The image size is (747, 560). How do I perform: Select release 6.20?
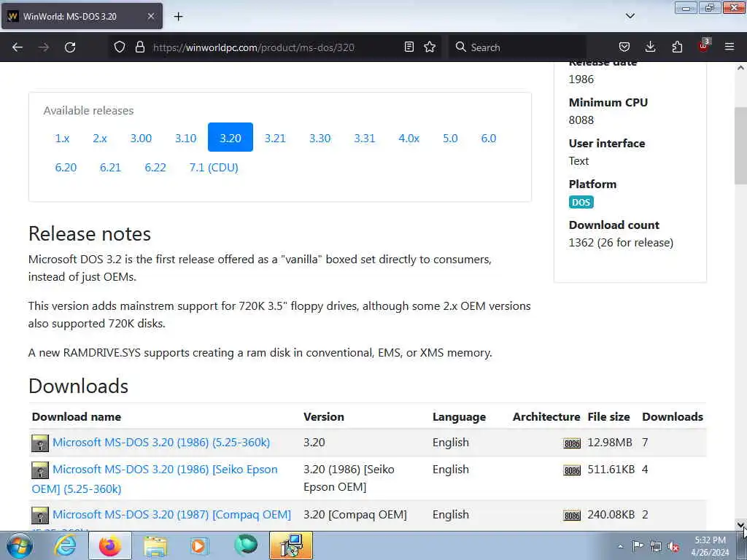(x=66, y=168)
